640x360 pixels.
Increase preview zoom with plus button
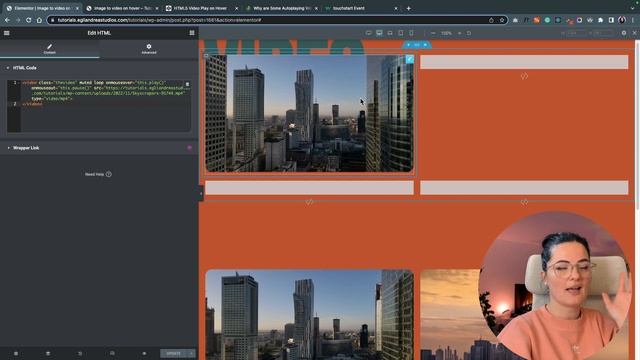coord(459,33)
